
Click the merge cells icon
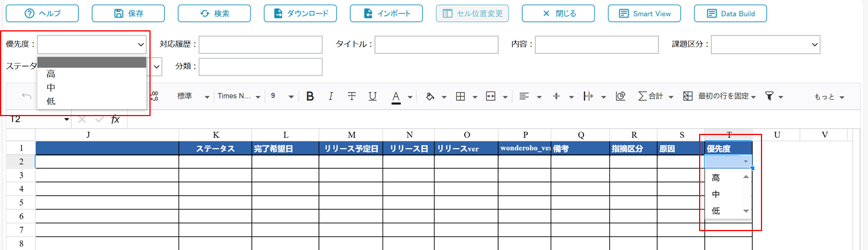pos(490,96)
